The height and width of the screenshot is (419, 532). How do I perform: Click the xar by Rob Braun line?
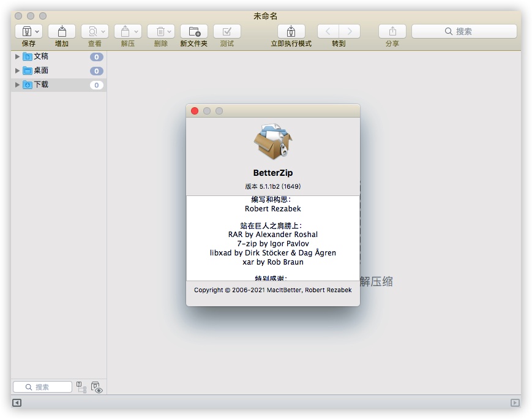point(273,262)
